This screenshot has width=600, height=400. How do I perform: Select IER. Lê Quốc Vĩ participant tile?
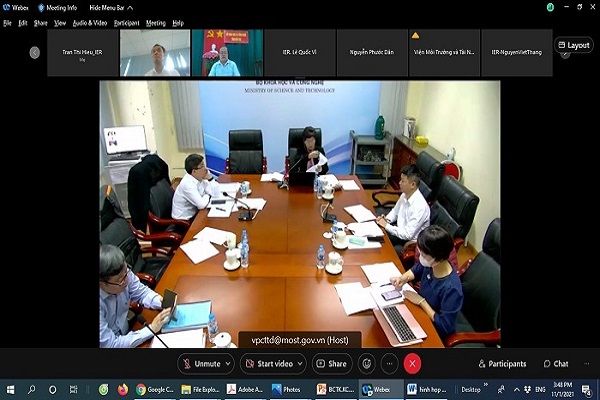coord(300,52)
